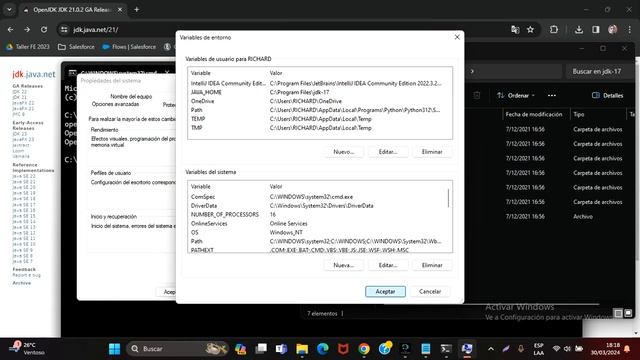Click system variables list scrollbar

[x=449, y=198]
